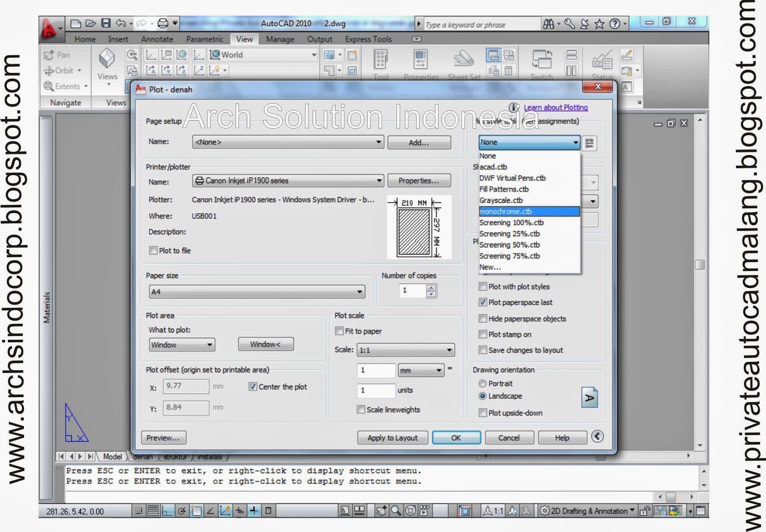Image resolution: width=766 pixels, height=532 pixels.
Task: Select the Pan tool in Navigate panel
Action: [57, 55]
